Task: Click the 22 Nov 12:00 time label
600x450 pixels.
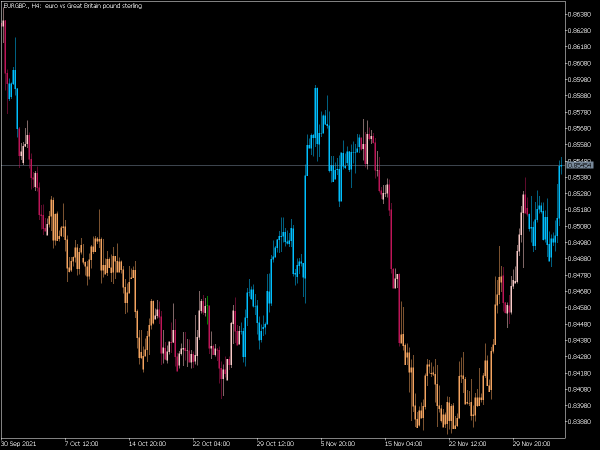Action: tap(467, 443)
